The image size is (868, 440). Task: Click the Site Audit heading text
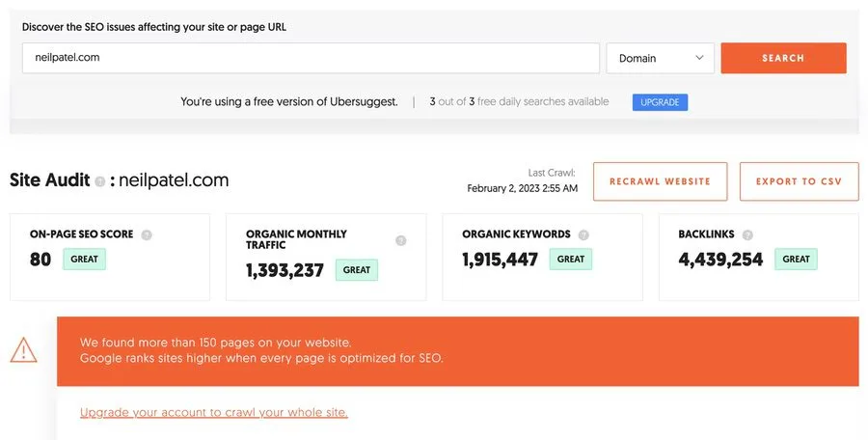[50, 179]
